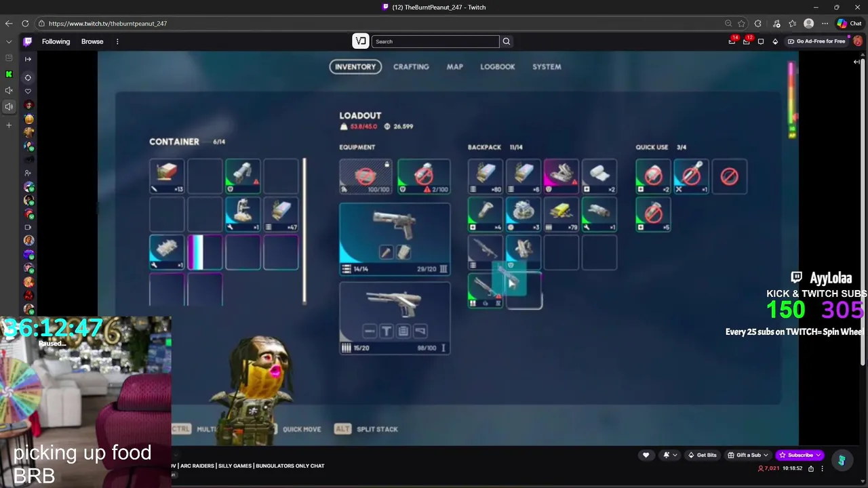The image size is (868, 488).
Task: Open Edge settings three-dot menu
Action: coord(825,23)
